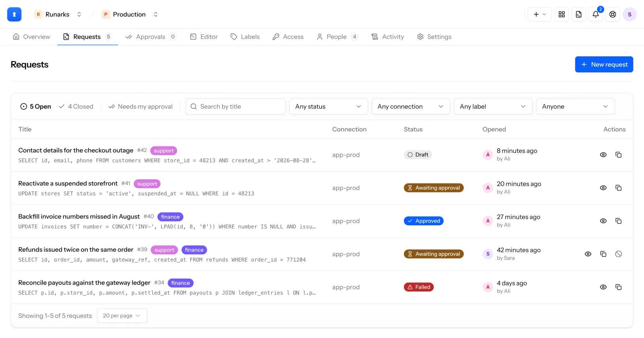Duplicate the Reactivate suspended storefront request
Image resolution: width=644 pixels, height=338 pixels.
pyautogui.click(x=618, y=188)
